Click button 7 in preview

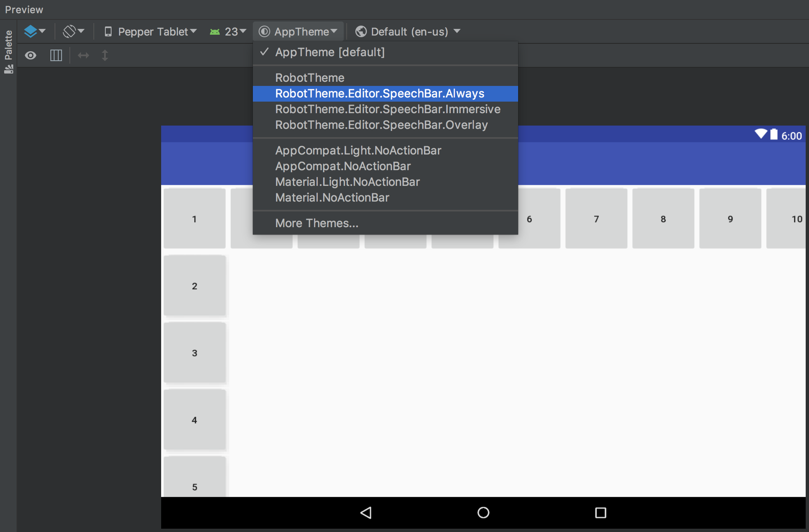(596, 219)
